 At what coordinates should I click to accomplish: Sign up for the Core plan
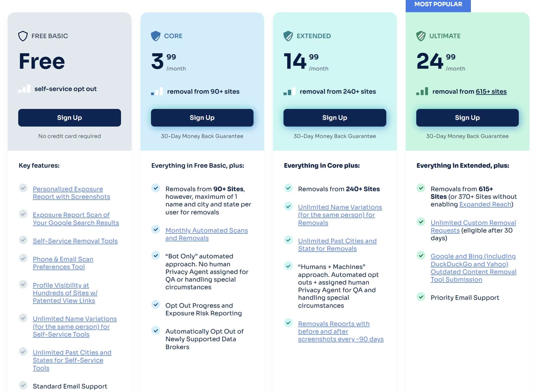(x=202, y=118)
